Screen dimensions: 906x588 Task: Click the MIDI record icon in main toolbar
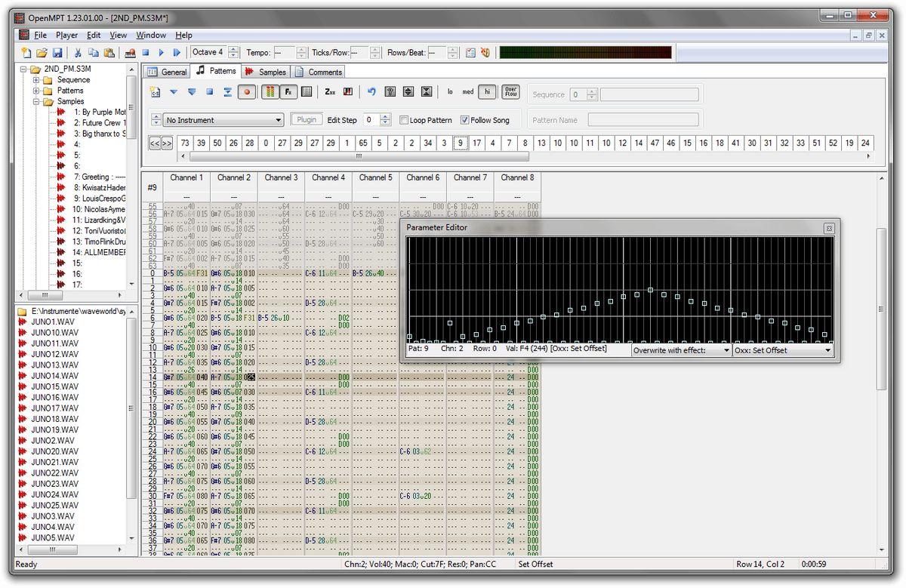(x=130, y=53)
